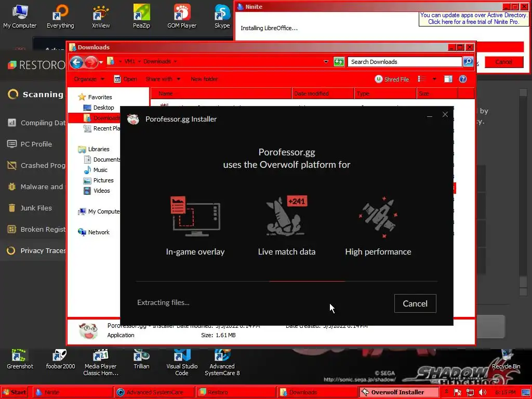Click Shred File in the Downloads toolbar
The width and height of the screenshot is (532, 399).
[x=392, y=79]
